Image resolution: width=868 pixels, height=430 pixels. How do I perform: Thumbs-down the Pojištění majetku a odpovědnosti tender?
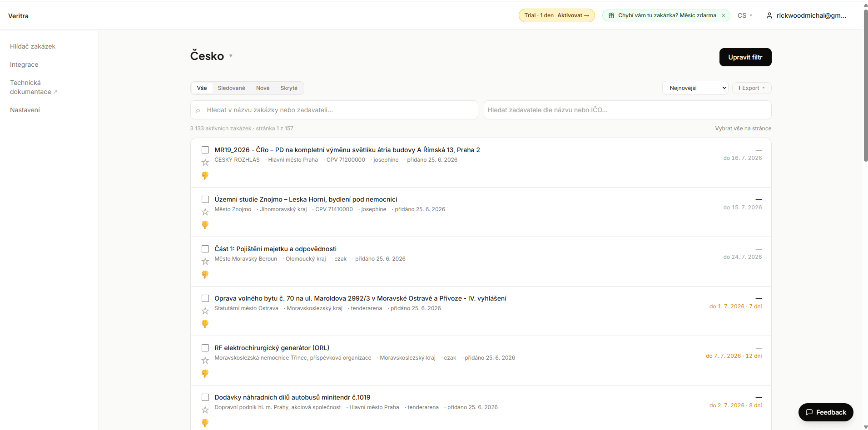click(205, 274)
